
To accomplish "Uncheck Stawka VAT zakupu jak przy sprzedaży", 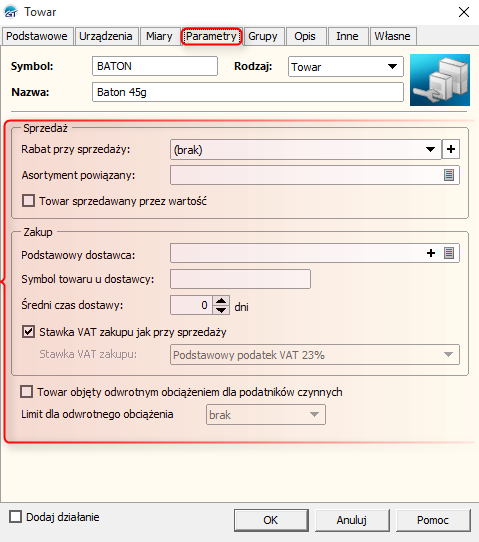I will (28, 332).
